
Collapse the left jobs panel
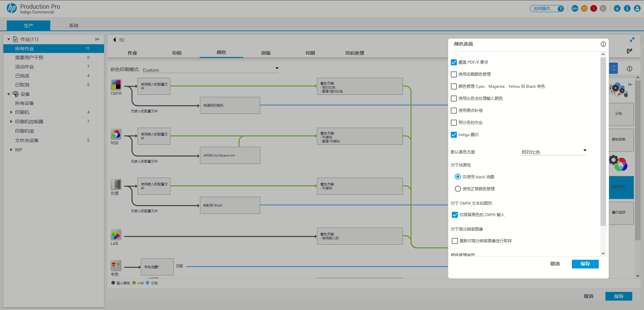click(97, 39)
